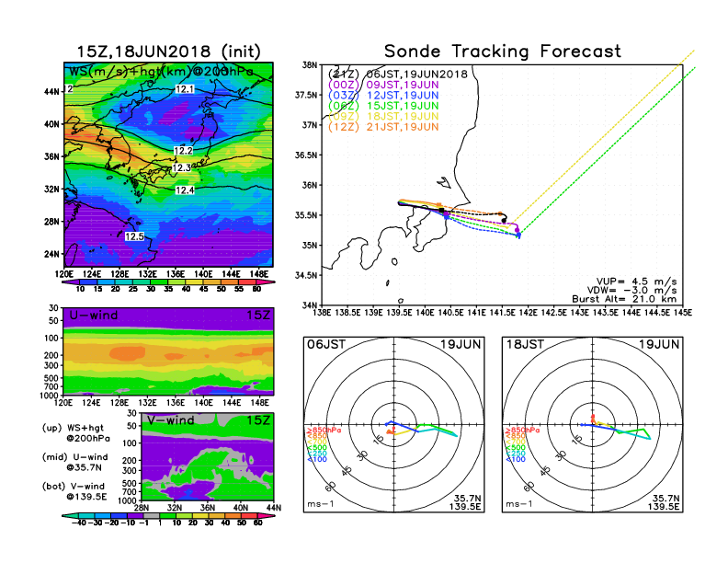
Task: Select purple legend entry "(00Z) 09JST,19JUN"
Action: (x=383, y=85)
